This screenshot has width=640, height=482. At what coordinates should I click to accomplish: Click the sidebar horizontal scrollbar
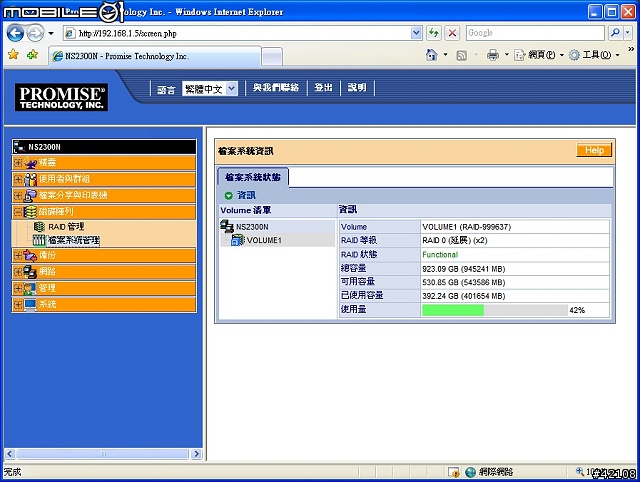point(103,454)
